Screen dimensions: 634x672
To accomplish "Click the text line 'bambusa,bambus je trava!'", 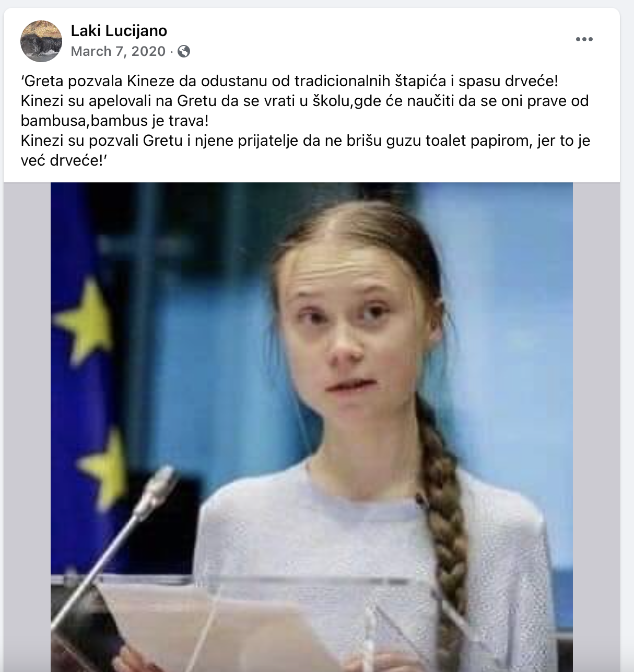I will click(115, 121).
